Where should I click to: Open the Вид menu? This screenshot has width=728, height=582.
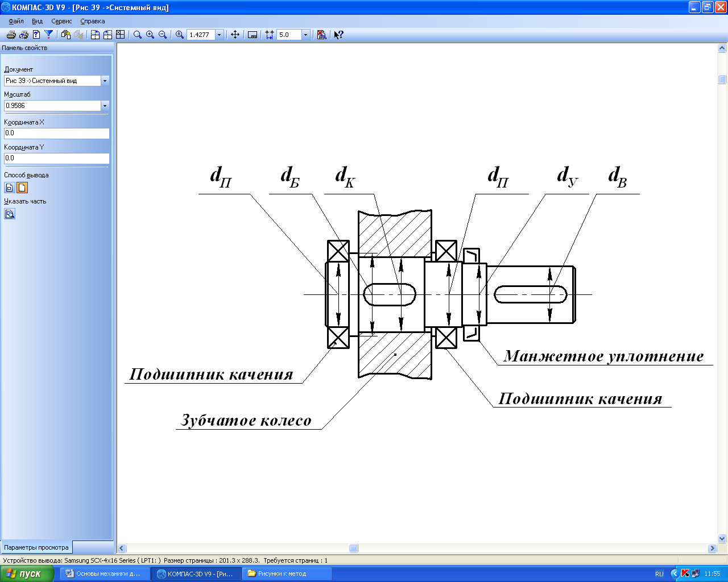[37, 21]
